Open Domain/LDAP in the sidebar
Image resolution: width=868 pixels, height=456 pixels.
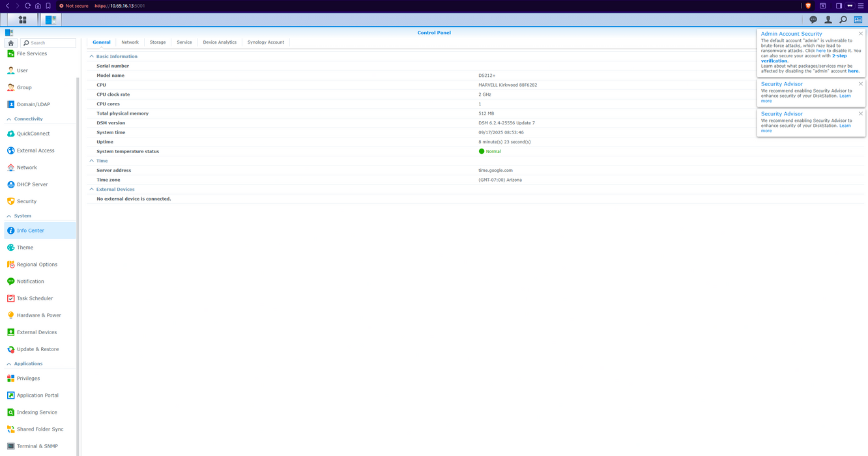tap(40, 104)
